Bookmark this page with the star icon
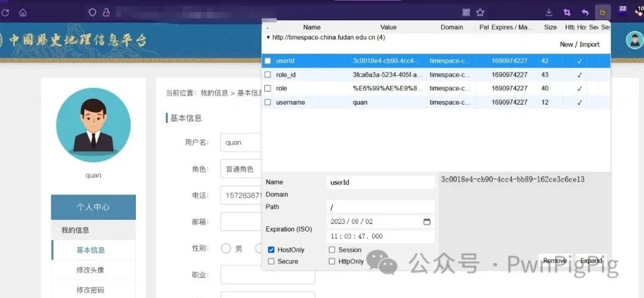This screenshot has height=298, width=644. [480, 13]
